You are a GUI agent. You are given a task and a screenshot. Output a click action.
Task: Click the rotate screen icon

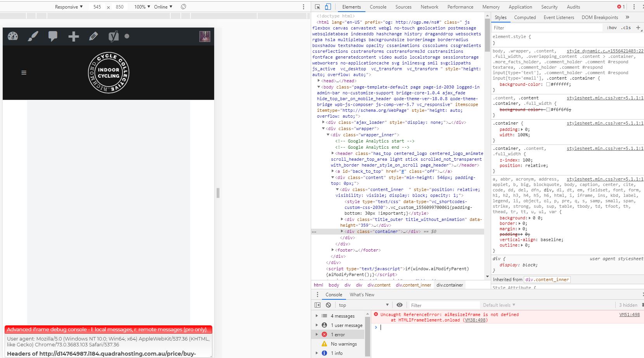point(184,7)
